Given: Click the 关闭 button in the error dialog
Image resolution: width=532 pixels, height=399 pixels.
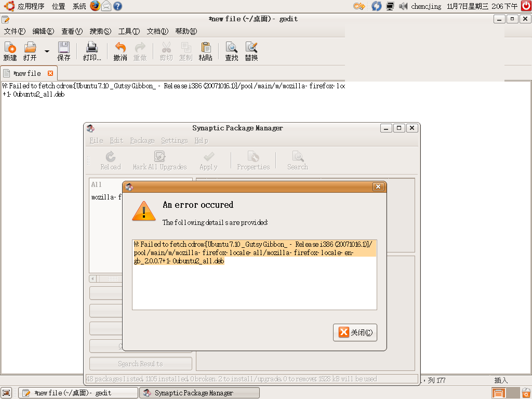Looking at the screenshot, I should click(x=355, y=332).
